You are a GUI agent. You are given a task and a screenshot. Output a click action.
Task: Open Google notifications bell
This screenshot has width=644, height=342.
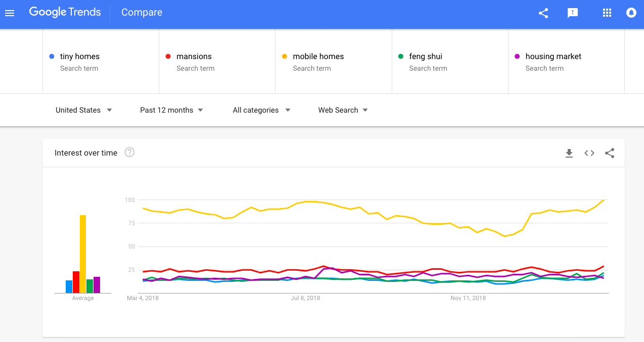coord(631,13)
